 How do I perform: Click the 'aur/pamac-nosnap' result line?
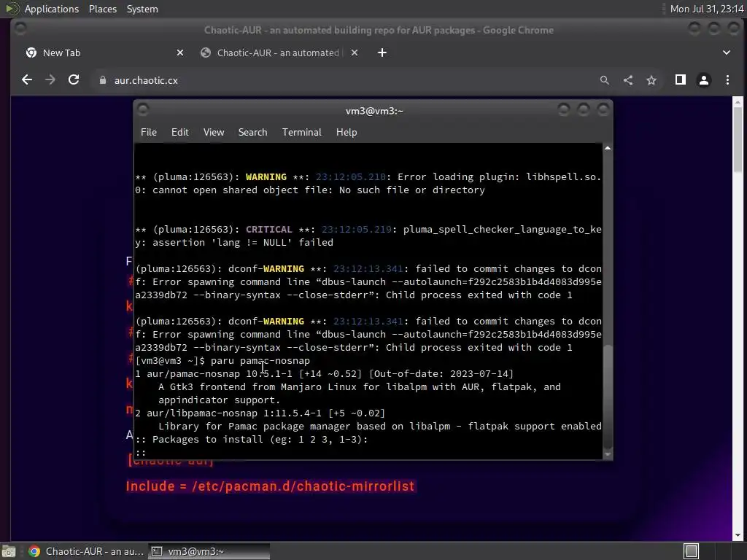pyautogui.click(x=325, y=374)
